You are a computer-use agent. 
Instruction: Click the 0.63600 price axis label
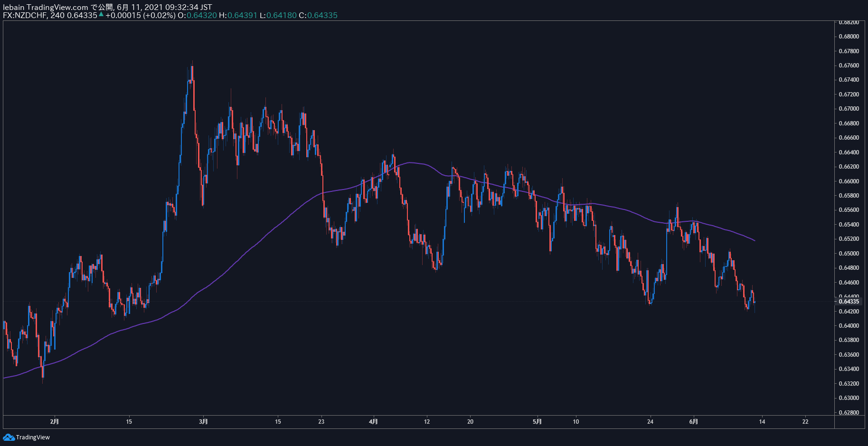click(x=849, y=355)
